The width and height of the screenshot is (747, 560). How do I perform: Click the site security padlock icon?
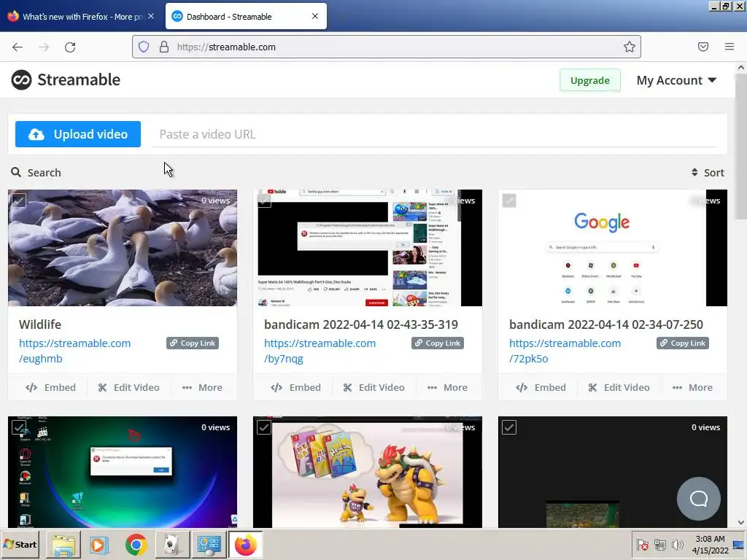pos(164,47)
